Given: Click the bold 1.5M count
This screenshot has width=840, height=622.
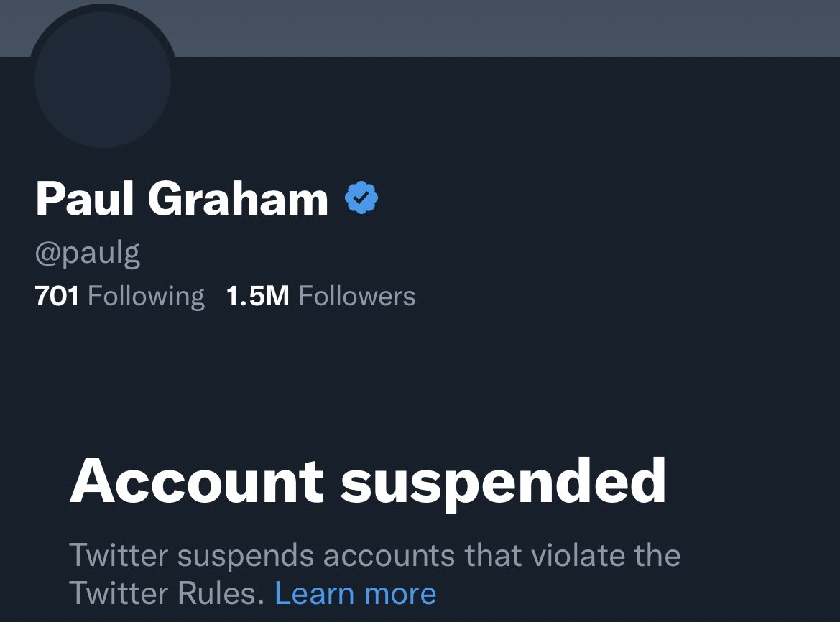Looking at the screenshot, I should 258,296.
